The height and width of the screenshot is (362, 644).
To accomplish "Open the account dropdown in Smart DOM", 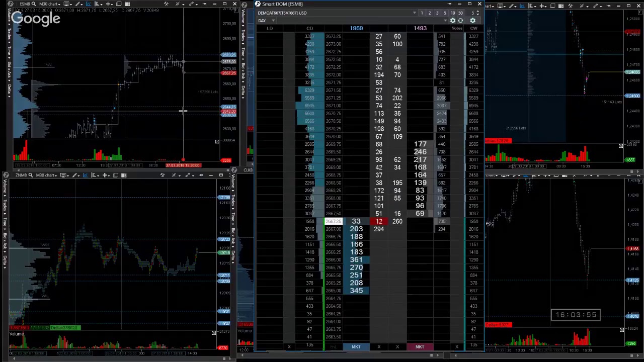I will click(x=415, y=13).
